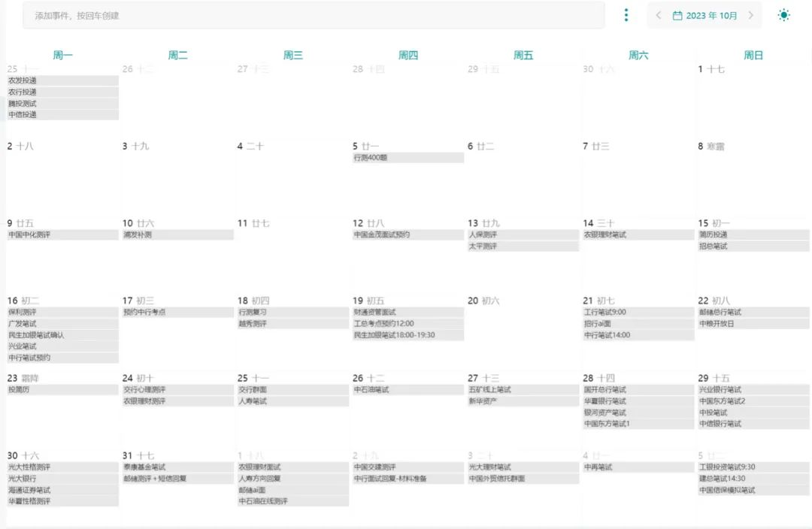812x529 pixels.
Task: Click the 工行笔试9:00 event
Action: point(638,313)
